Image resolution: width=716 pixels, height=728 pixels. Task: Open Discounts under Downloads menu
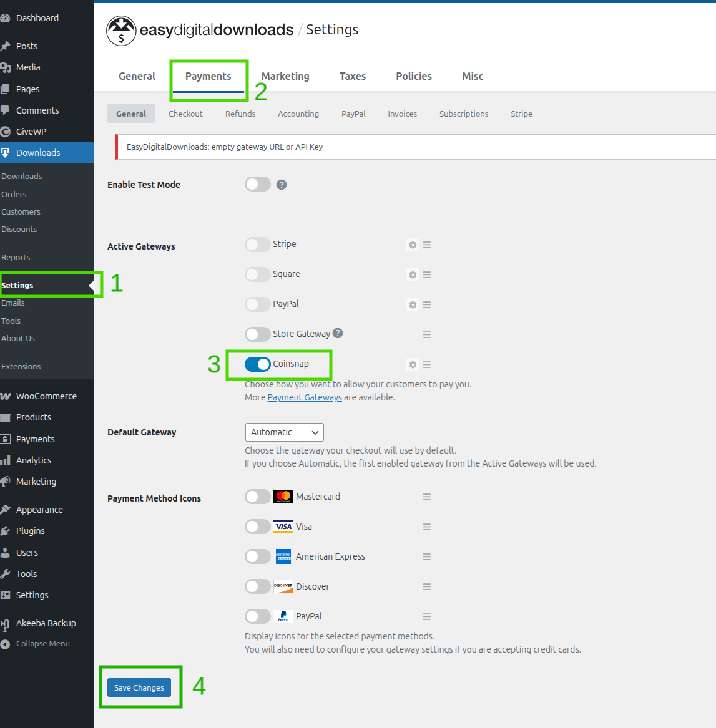click(19, 229)
